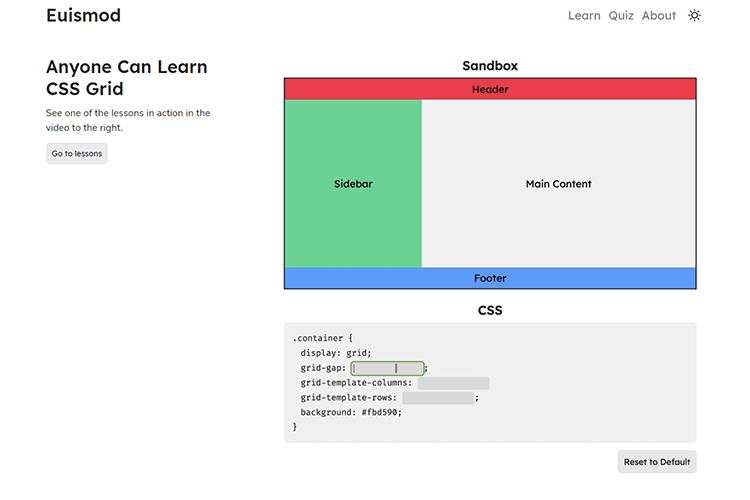Toggle the light/dark theme sun icon
Viewport: 750px width, 500px height.
pyautogui.click(x=695, y=15)
